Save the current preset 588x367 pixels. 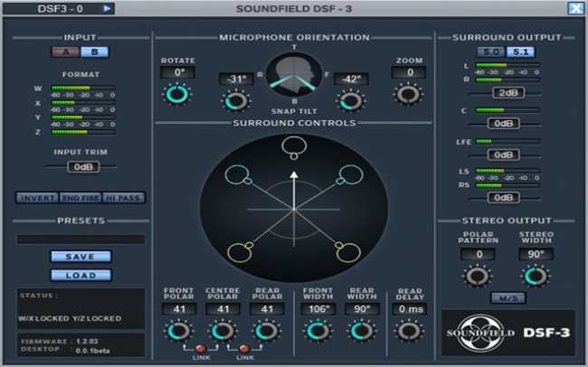coord(81,257)
